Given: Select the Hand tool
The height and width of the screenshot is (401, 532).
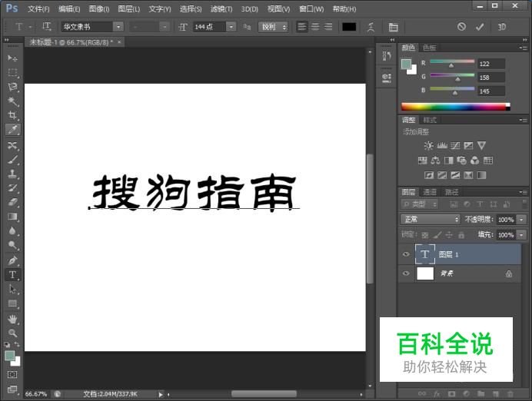Looking at the screenshot, I should click(x=12, y=319).
